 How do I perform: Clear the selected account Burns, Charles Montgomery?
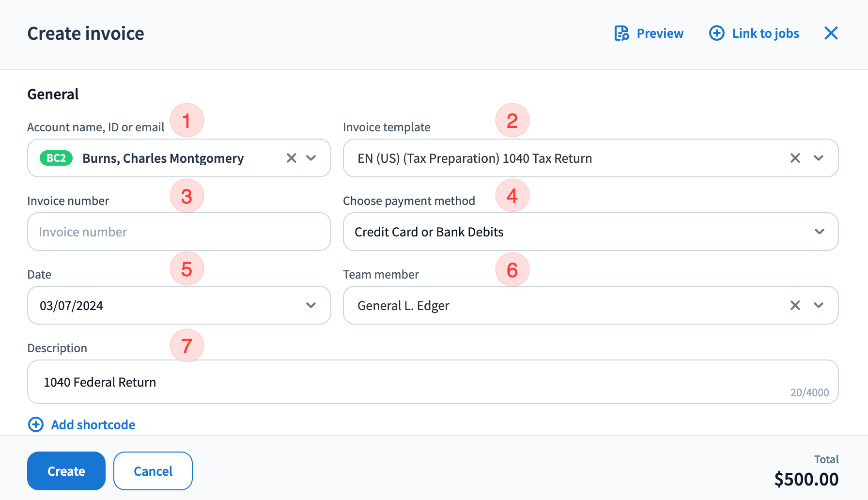(291, 158)
